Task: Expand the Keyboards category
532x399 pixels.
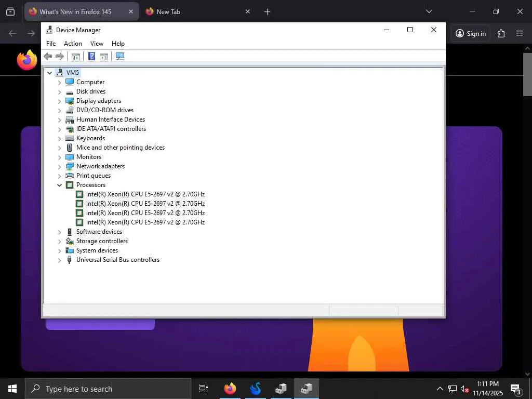Action: 59,138
